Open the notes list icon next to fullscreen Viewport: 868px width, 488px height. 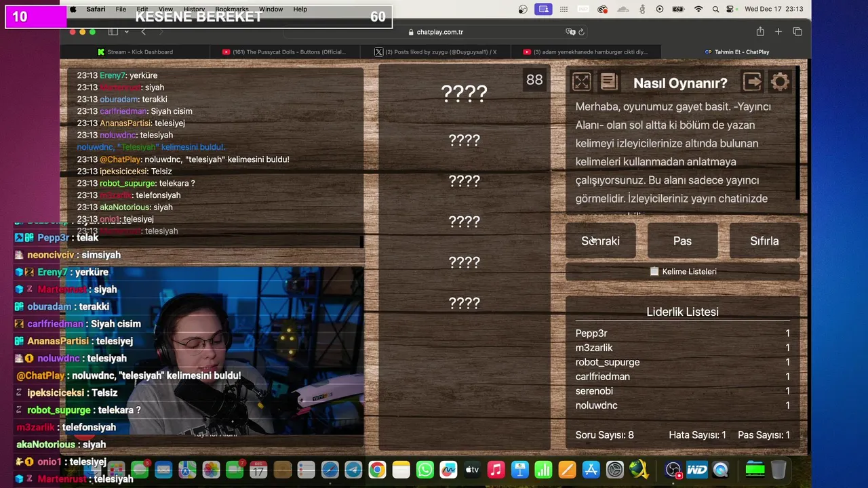pos(609,82)
